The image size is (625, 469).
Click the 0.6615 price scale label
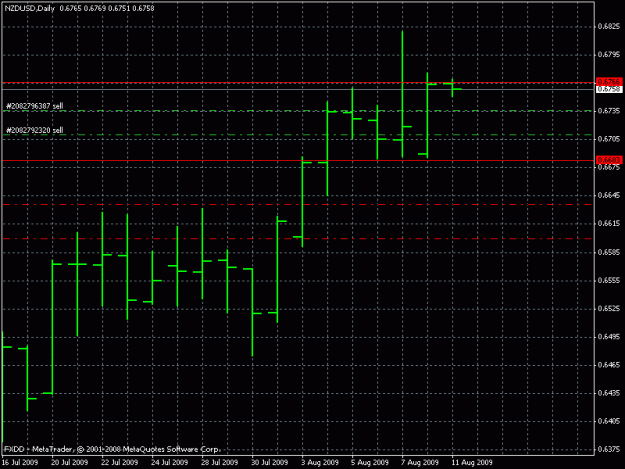(609, 224)
